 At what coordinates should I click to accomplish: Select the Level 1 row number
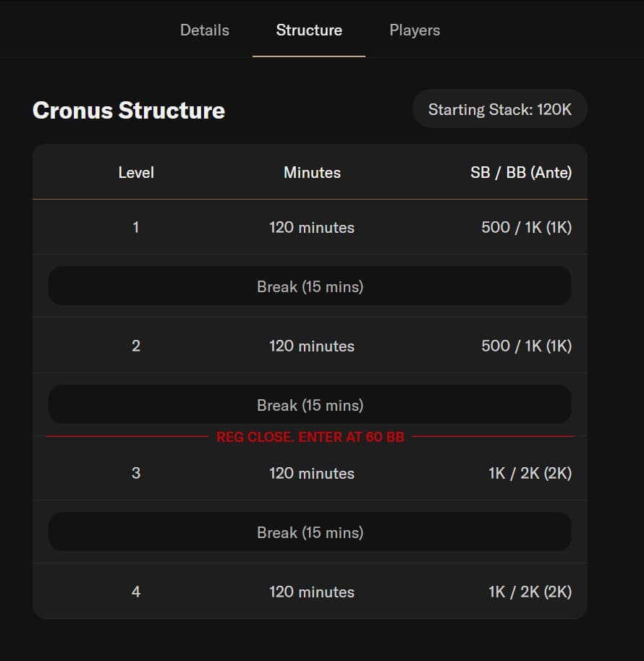[x=136, y=227]
